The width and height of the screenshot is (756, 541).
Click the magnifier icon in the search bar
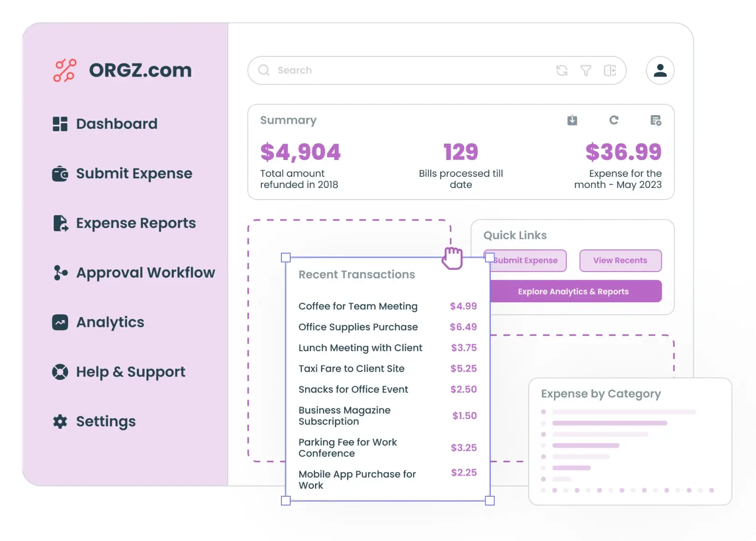[264, 70]
